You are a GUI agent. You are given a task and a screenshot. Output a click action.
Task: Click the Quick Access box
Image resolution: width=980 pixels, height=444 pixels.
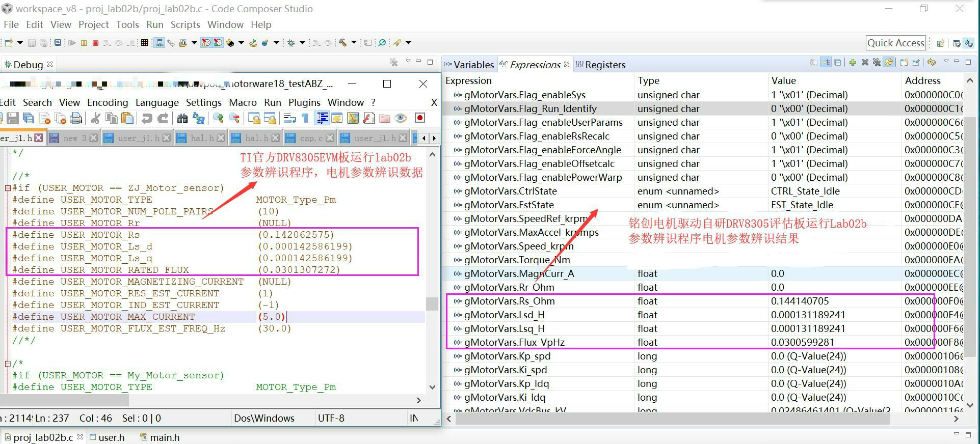[896, 43]
